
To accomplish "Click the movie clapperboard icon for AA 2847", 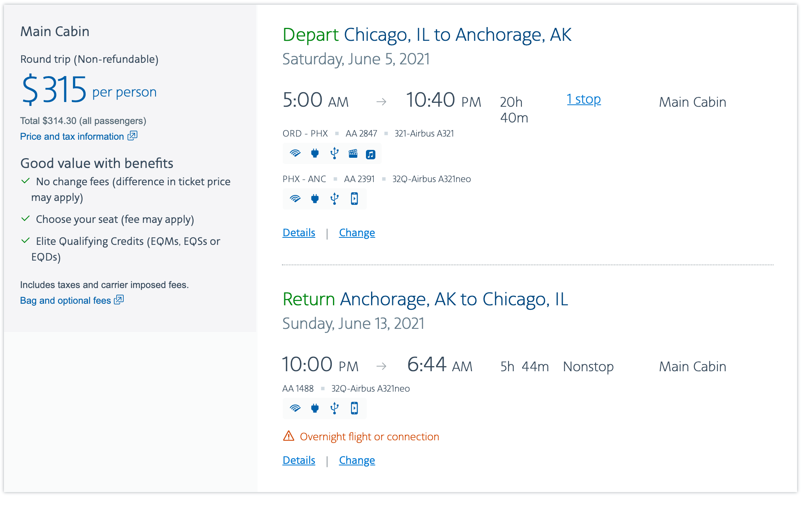I will (353, 153).
